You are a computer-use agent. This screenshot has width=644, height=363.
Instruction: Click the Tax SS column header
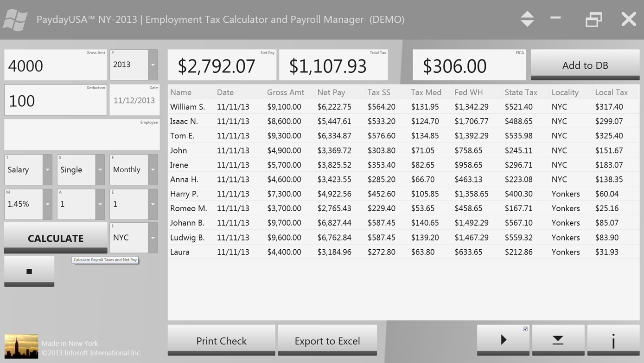(379, 92)
